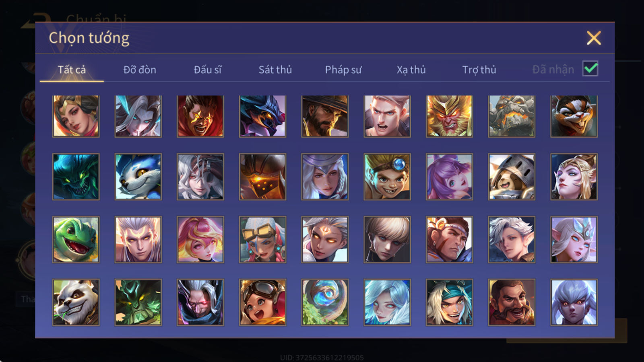Open the Sát thủ tab
This screenshot has height=362, width=644.
(275, 70)
